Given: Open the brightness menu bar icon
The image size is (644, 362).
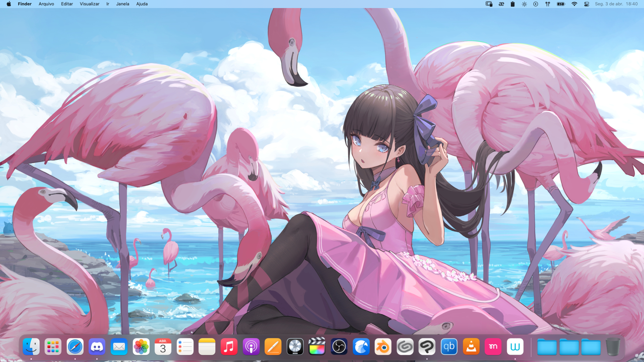Looking at the screenshot, I should (524, 4).
